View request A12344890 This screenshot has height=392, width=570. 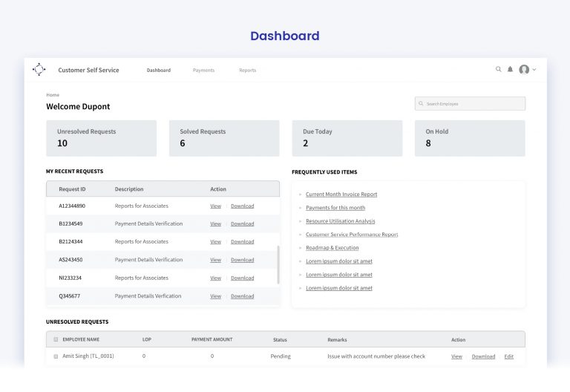(215, 206)
